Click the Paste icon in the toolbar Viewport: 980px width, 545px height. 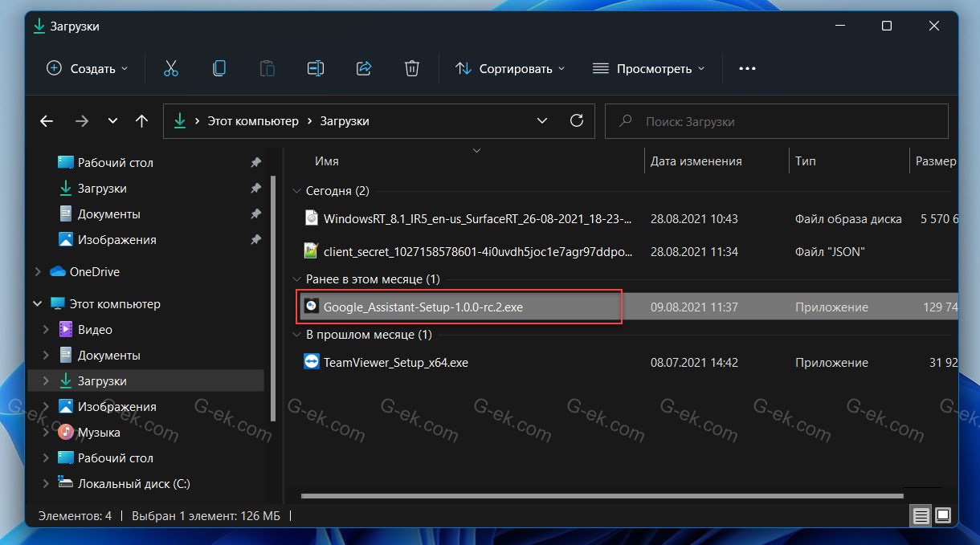pos(267,68)
